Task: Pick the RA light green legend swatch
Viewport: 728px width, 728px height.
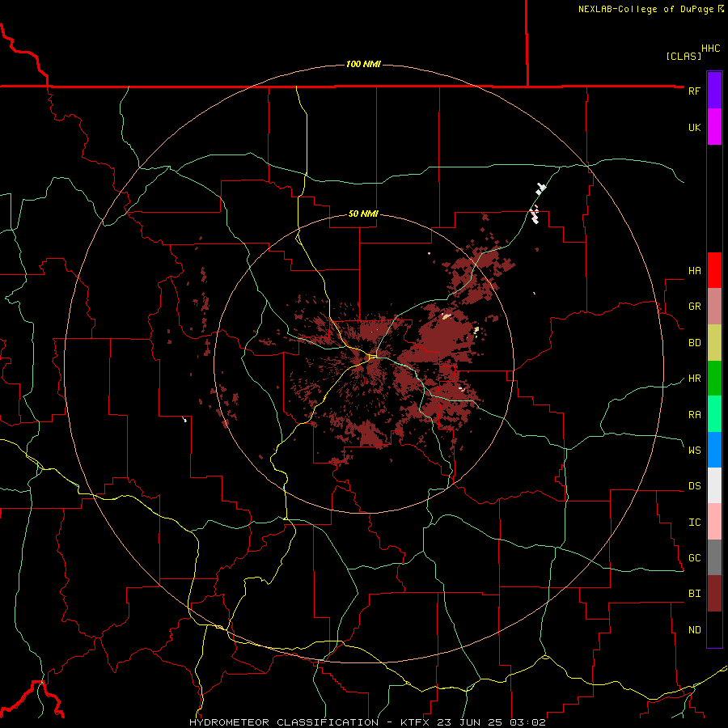Action: (714, 414)
